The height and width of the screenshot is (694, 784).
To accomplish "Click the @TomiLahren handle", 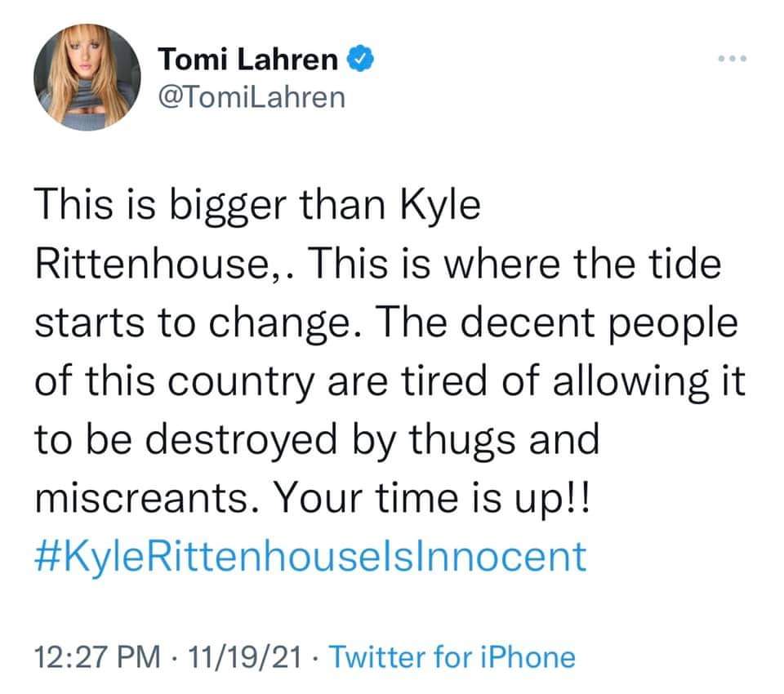I will (251, 96).
